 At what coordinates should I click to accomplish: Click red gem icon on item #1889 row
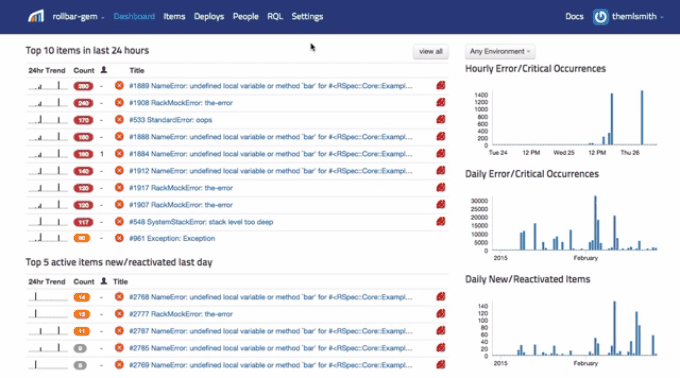click(441, 85)
